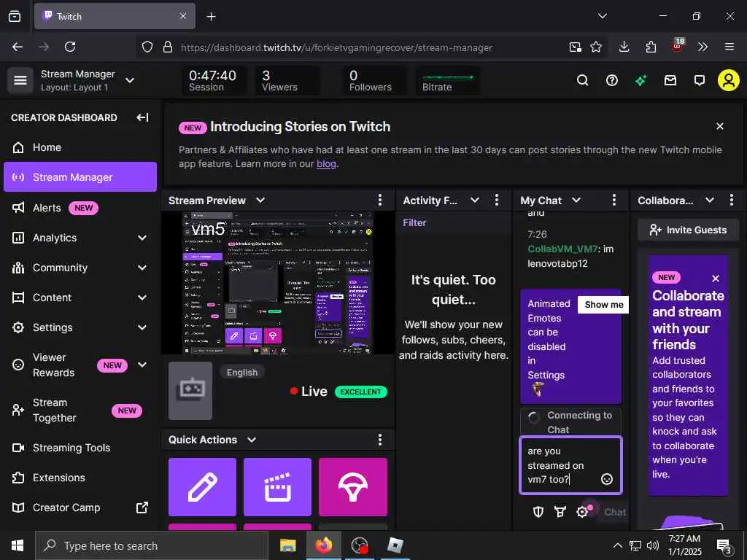
Task: Click the English language tag
Action: pos(242,372)
